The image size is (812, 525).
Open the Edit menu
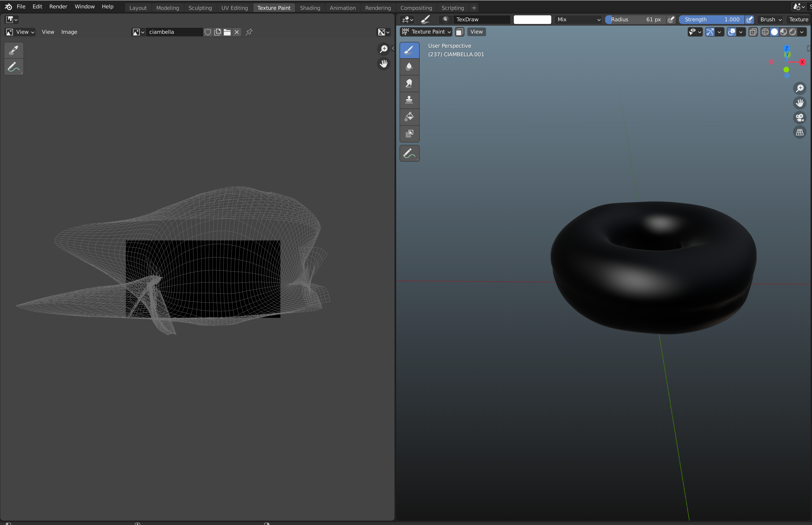[37, 6]
